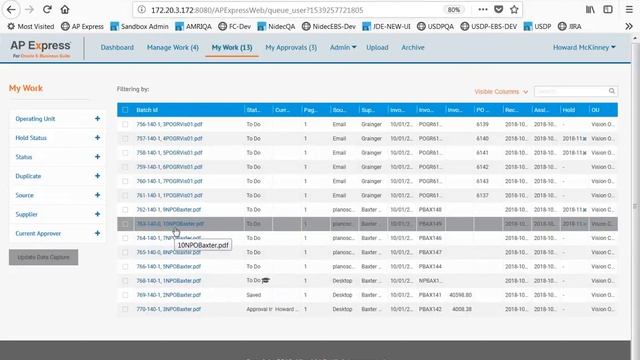Open batch 770-140-1, 3NPOBaxter.pdf link
This screenshot has height=360, width=640.
coord(169,309)
